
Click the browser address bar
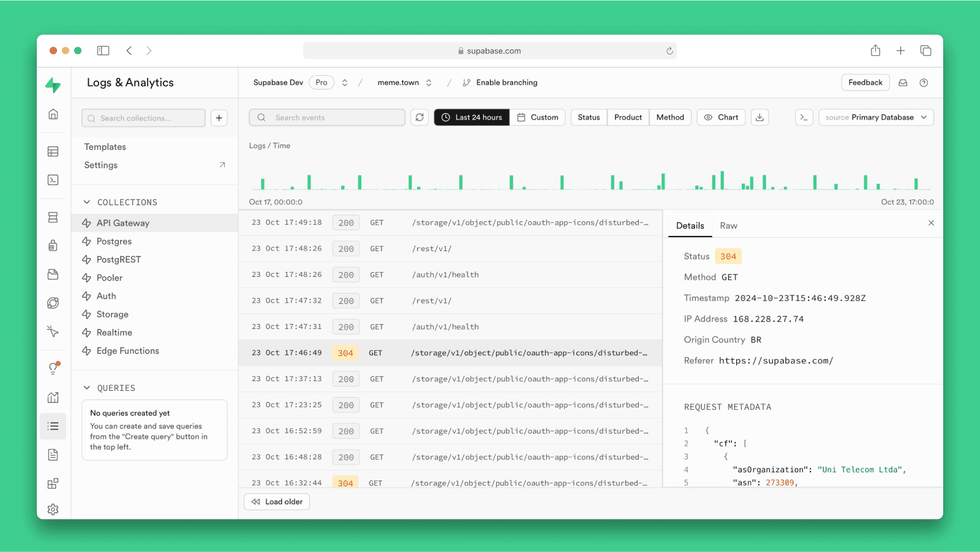point(490,51)
